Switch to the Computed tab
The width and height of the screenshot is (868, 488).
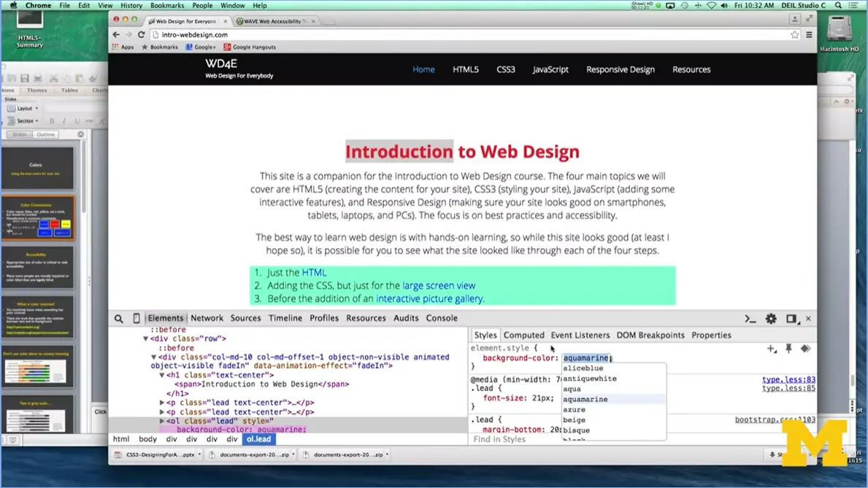pos(523,335)
